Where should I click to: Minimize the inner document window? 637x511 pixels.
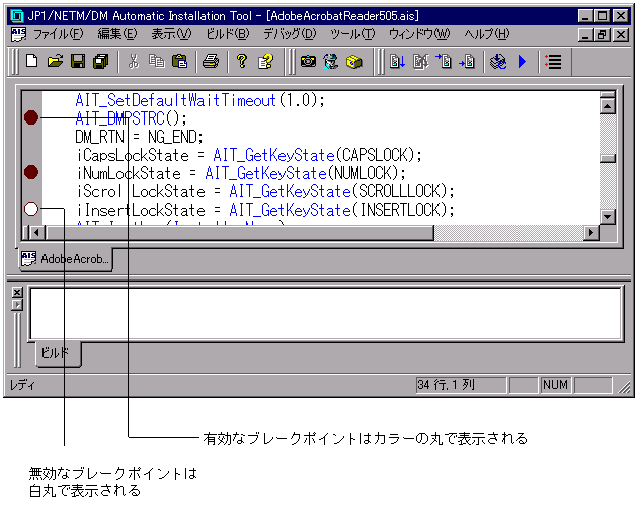pos(585,35)
